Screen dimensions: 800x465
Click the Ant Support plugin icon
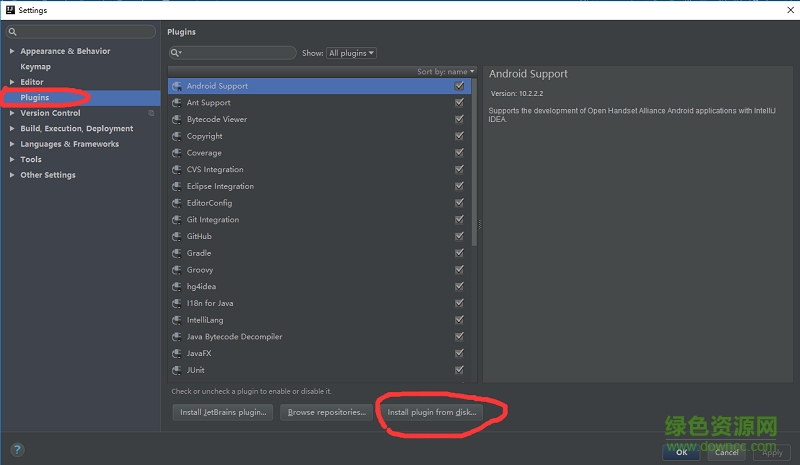(x=177, y=103)
